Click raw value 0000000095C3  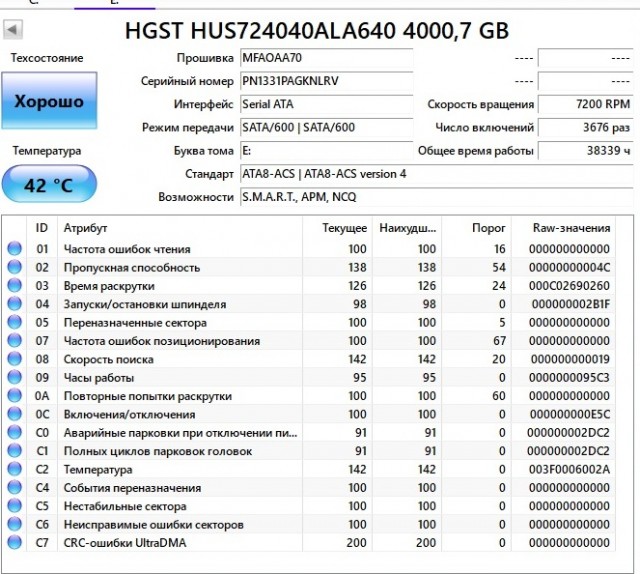click(x=569, y=377)
